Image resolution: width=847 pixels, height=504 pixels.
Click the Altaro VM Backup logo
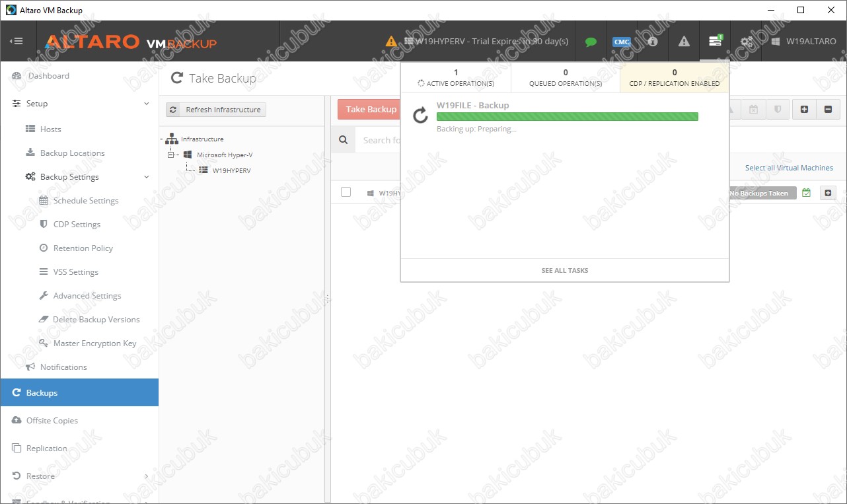coord(131,42)
